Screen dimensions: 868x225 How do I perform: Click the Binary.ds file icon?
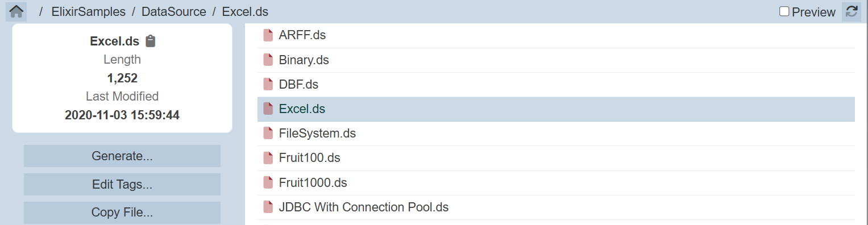point(268,60)
